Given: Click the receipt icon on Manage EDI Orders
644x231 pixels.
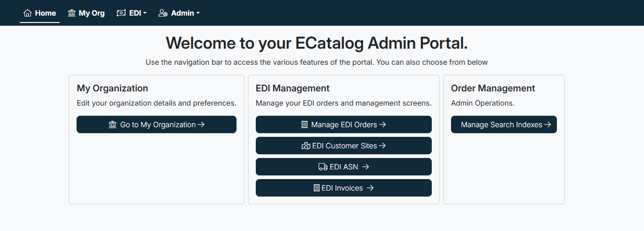Looking at the screenshot, I should [304, 124].
